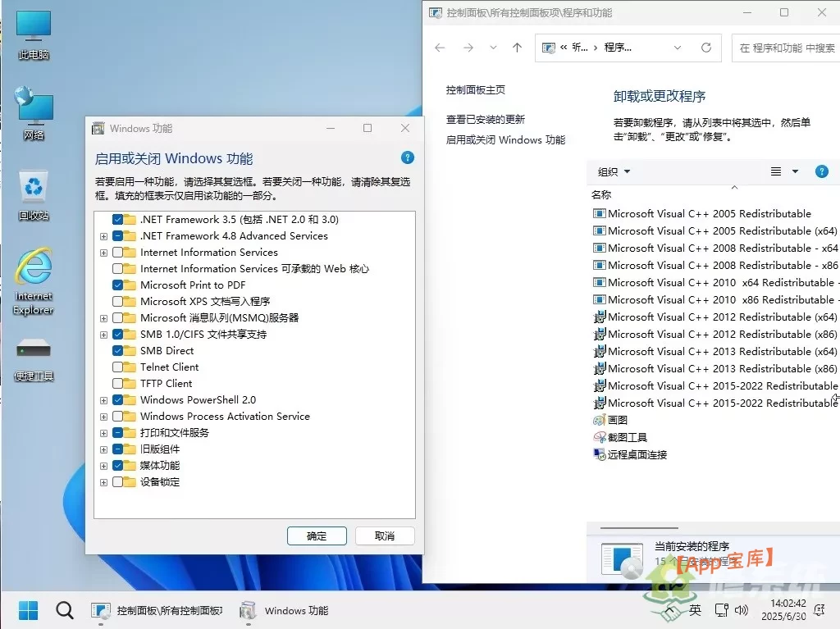Click the refresh icon in the address bar

coord(705,48)
